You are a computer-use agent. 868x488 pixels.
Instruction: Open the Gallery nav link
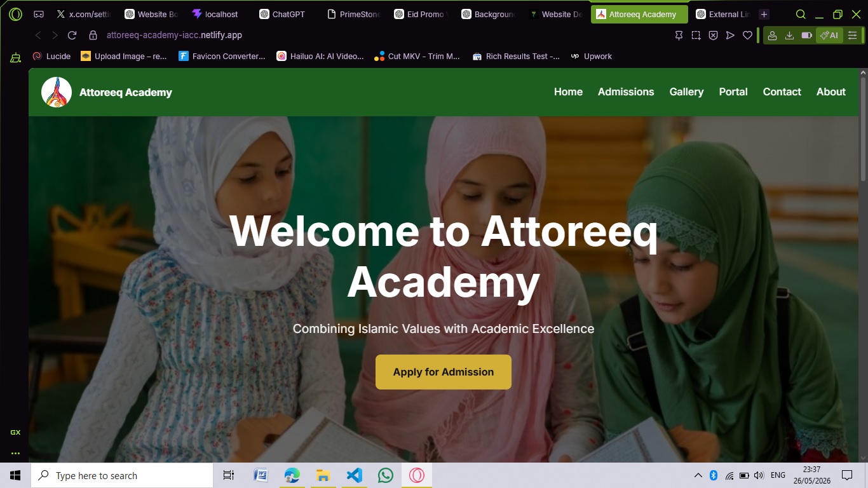coord(686,92)
